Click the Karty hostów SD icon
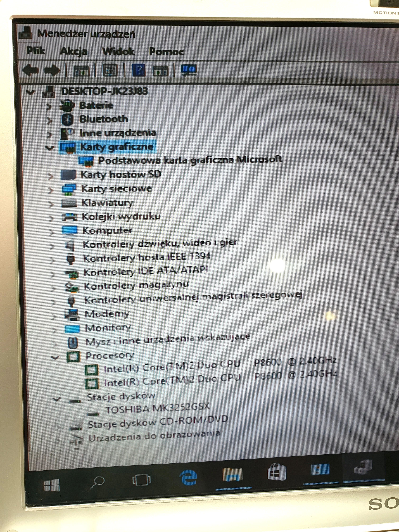Screen dimensions: 399x532 (x=68, y=175)
